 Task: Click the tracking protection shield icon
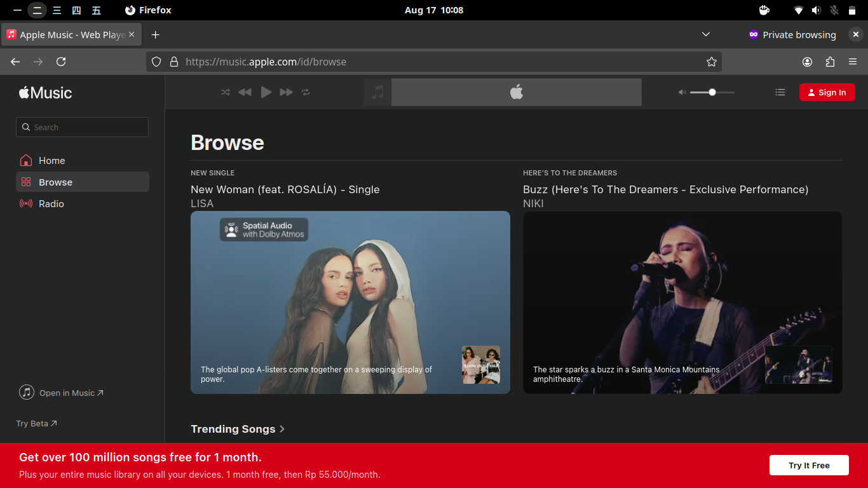click(x=156, y=62)
